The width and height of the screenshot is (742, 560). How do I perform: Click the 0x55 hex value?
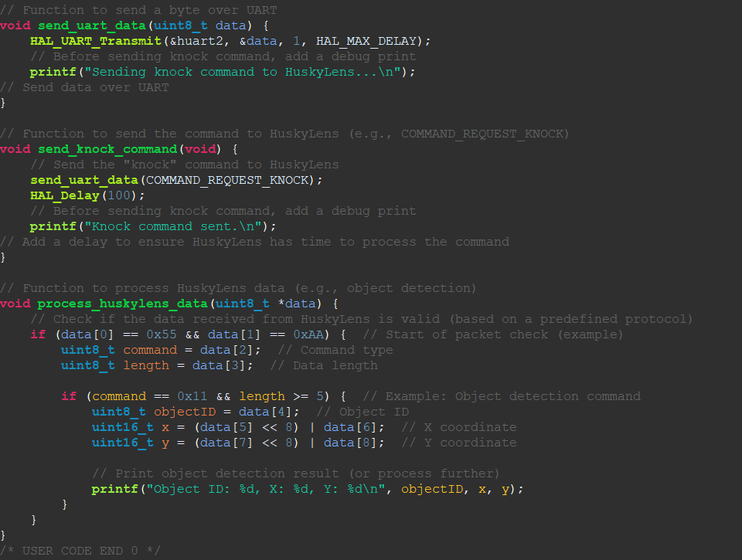click(160, 334)
